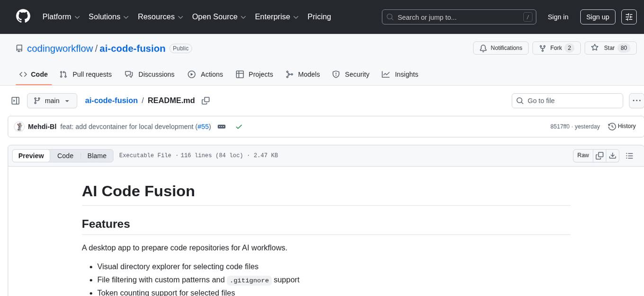Open the README headings outline
Image resolution: width=644 pixels, height=296 pixels.
[629, 155]
